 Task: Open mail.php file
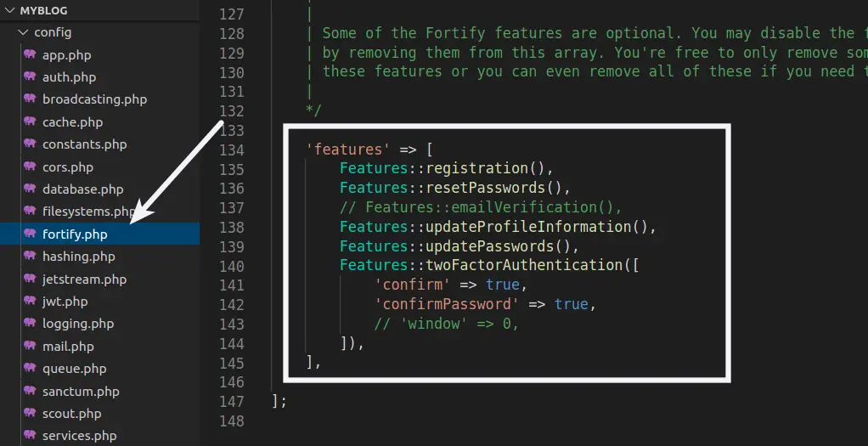pyautogui.click(x=68, y=347)
